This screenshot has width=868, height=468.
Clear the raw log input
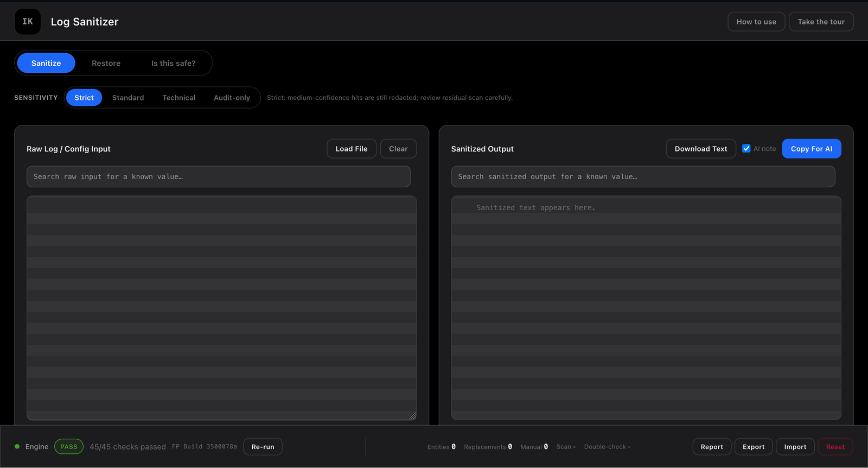pyautogui.click(x=398, y=149)
